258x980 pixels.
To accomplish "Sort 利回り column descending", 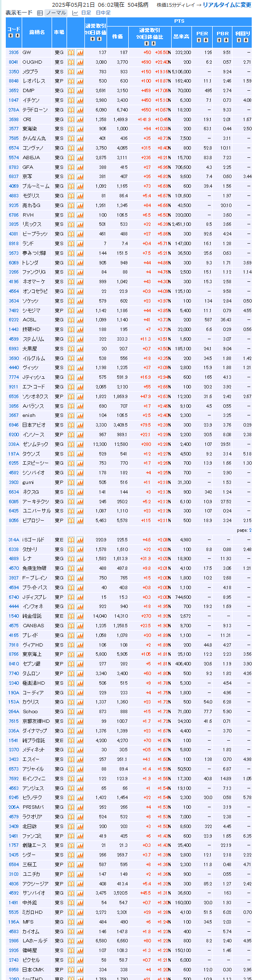I will [x=246, y=40].
